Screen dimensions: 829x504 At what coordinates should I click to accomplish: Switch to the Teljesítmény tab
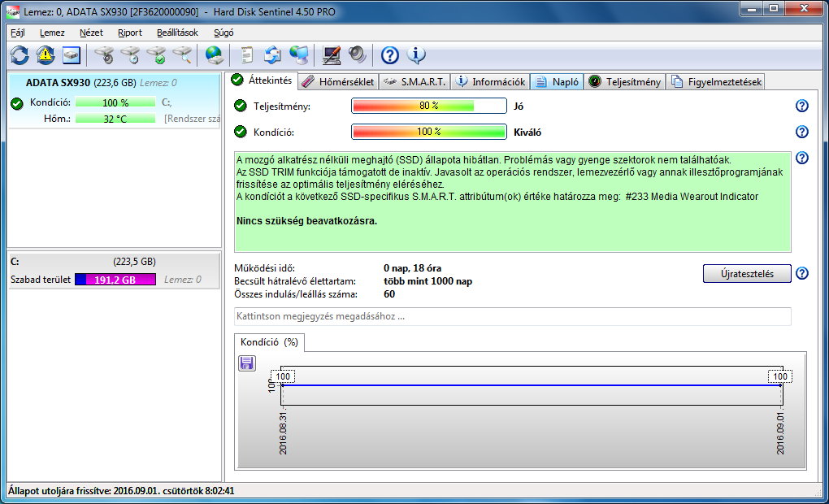(625, 82)
